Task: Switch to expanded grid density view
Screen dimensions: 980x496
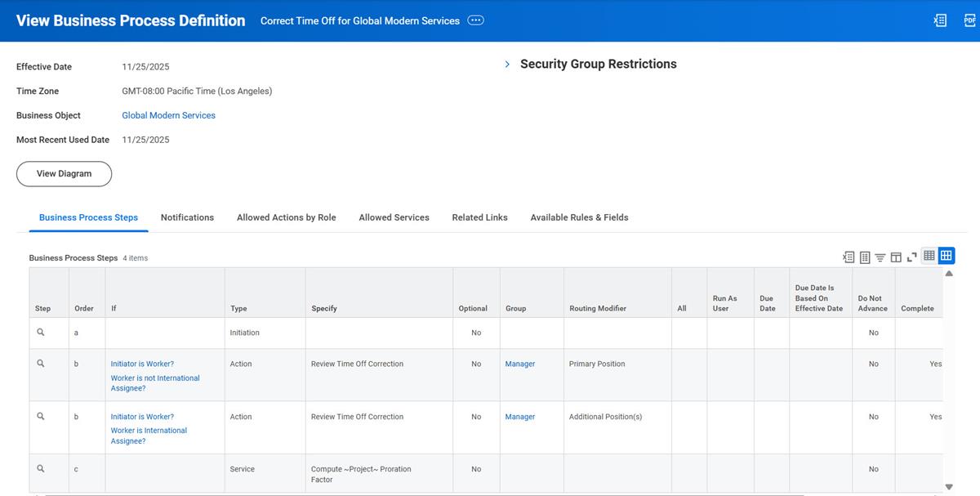Action: [947, 256]
